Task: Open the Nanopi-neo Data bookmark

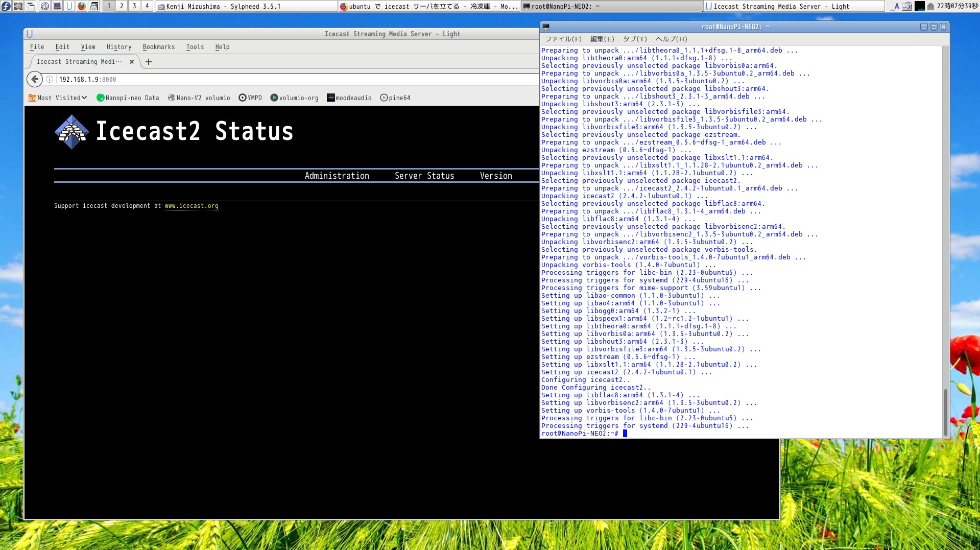Action: coord(128,98)
